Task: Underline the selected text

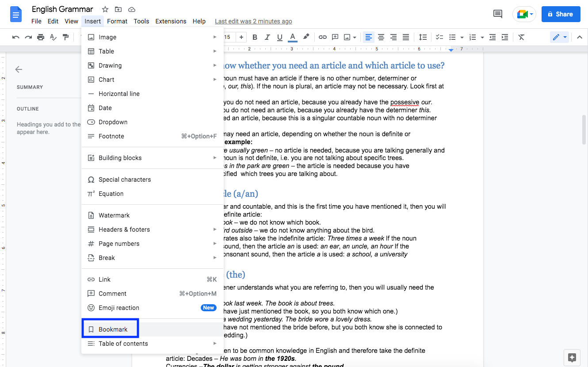Action: (279, 37)
